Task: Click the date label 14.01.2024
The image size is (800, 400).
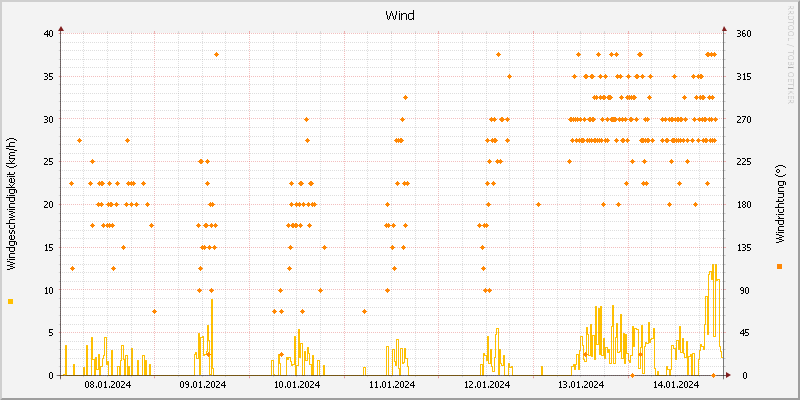Action: point(676,385)
